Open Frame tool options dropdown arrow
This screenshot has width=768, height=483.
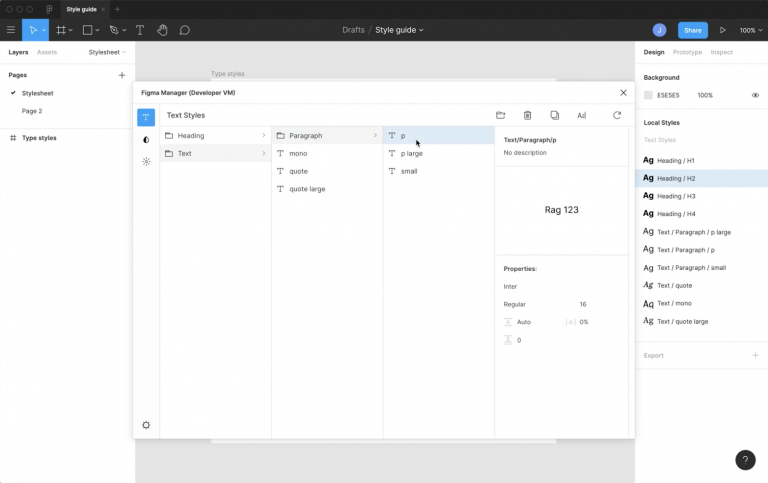[x=71, y=30]
